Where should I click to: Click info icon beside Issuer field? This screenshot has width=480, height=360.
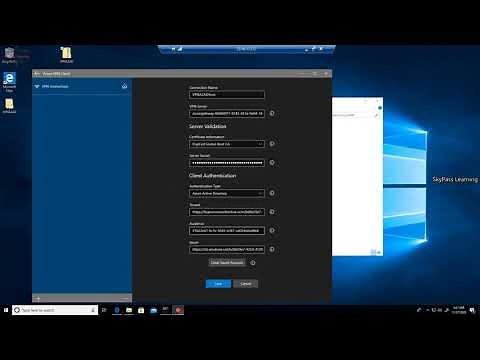coord(272,249)
